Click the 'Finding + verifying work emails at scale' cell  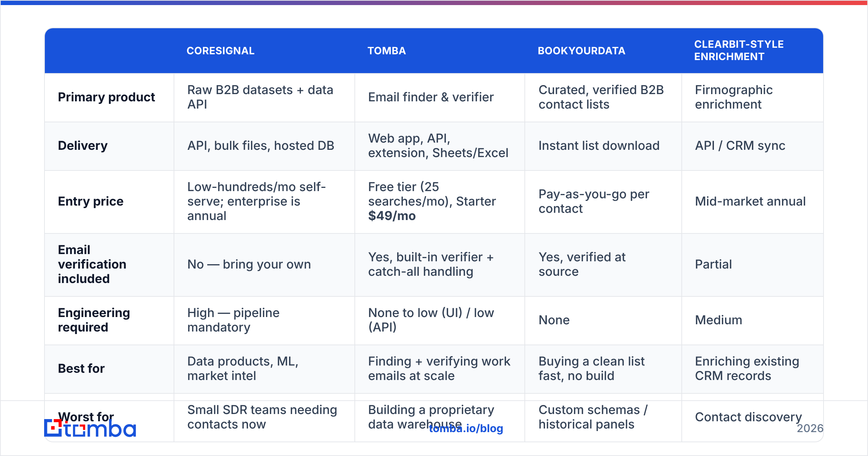pos(439,368)
